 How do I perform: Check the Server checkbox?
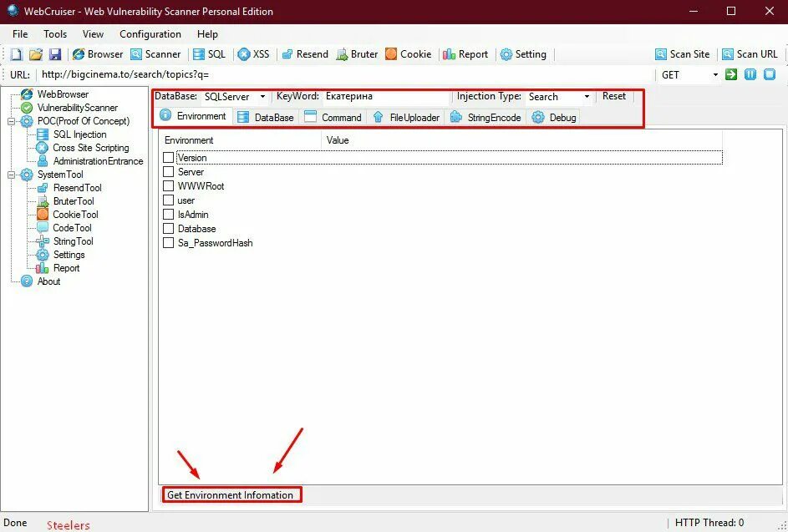point(168,172)
